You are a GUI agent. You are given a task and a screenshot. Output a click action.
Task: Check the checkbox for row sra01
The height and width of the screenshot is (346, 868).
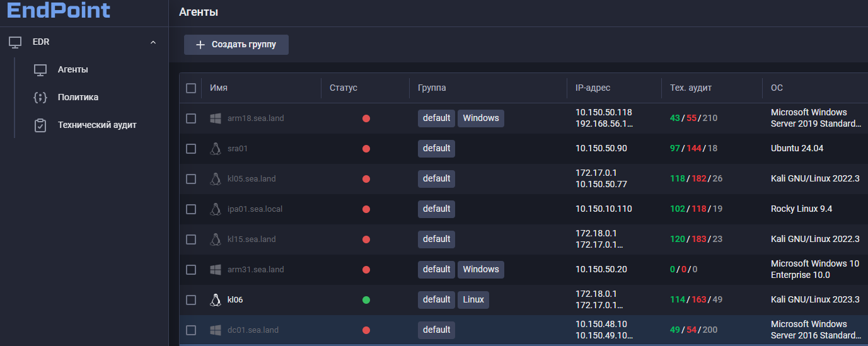point(191,149)
